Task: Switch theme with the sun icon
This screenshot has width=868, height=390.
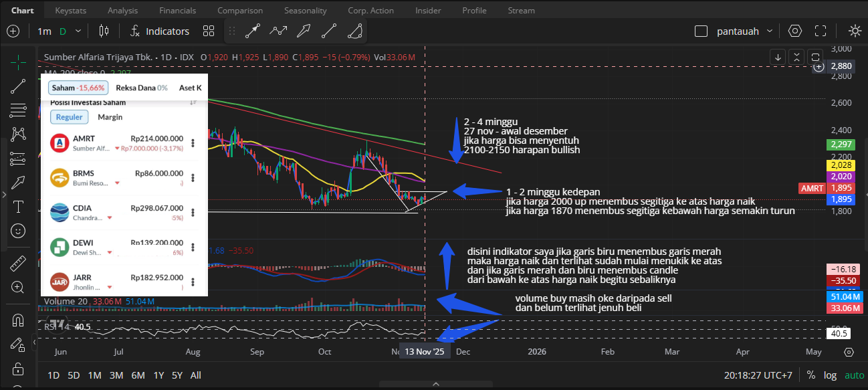Action: pyautogui.click(x=855, y=31)
